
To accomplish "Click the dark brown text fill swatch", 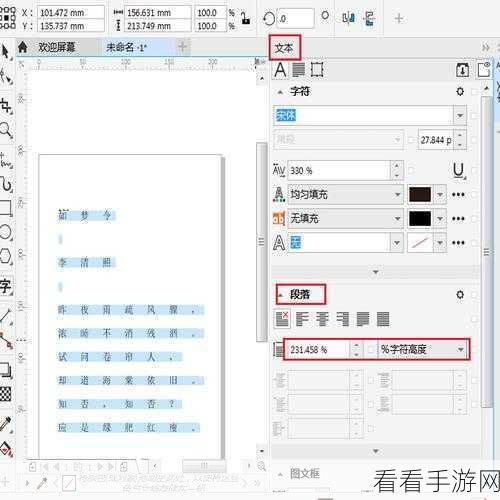I will click(x=420, y=194).
